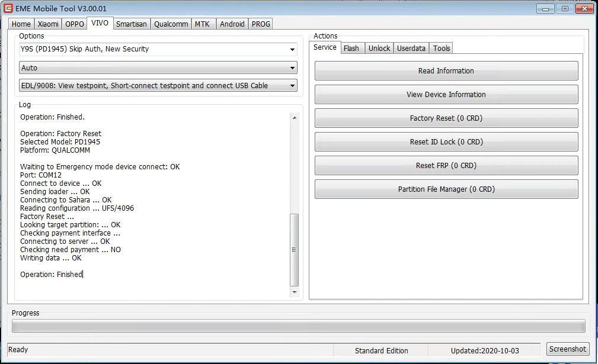The height and width of the screenshot is (364, 598).
Task: Open the Unlock actions tab
Action: [x=379, y=49]
